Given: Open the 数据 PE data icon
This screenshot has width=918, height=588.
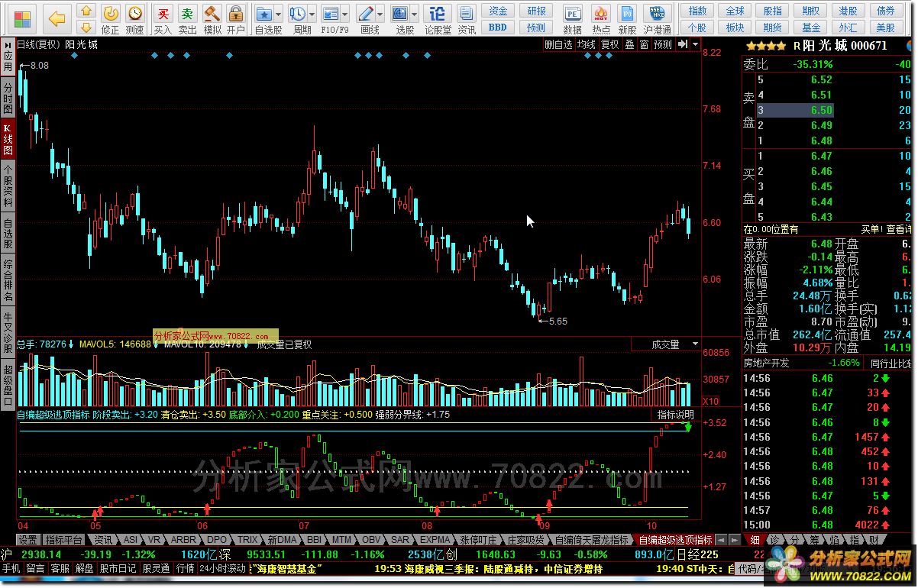Looking at the screenshot, I should tap(572, 19).
